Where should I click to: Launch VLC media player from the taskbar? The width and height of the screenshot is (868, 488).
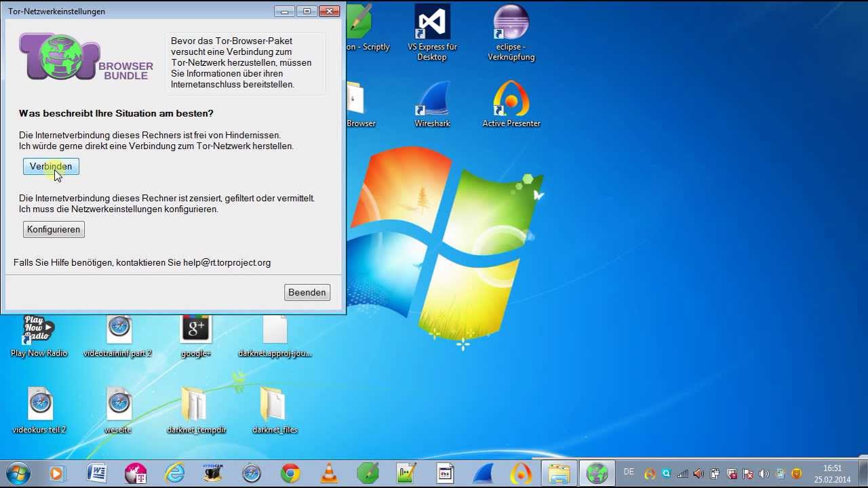329,473
